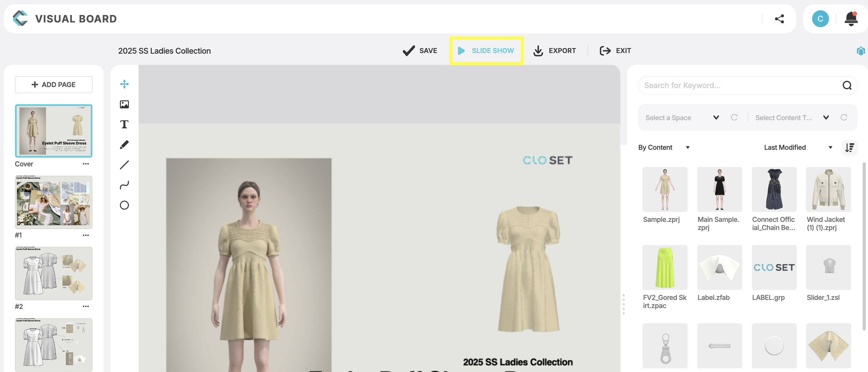This screenshot has height=372, width=868.
Task: Select the zipper stopper thumbnail
Action: tap(719, 346)
